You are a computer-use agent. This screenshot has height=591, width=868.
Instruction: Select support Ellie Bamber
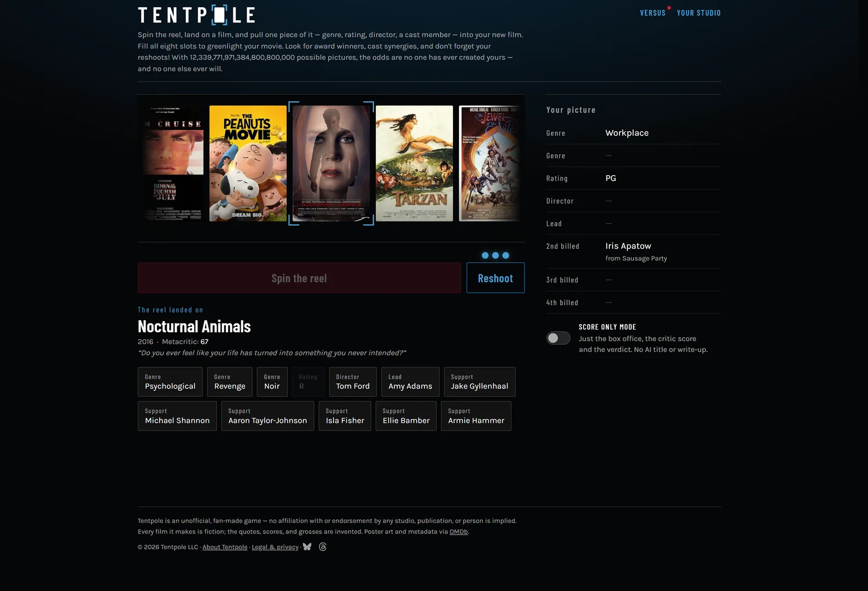[406, 416]
